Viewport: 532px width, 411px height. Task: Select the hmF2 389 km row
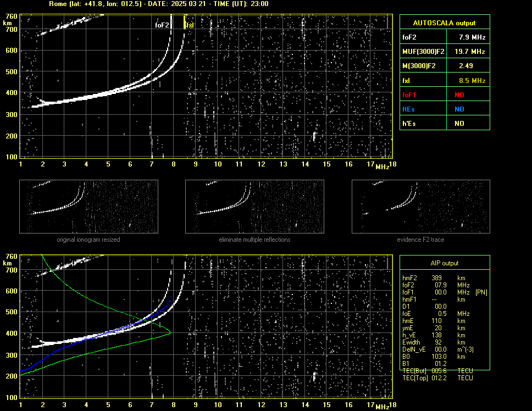point(434,277)
